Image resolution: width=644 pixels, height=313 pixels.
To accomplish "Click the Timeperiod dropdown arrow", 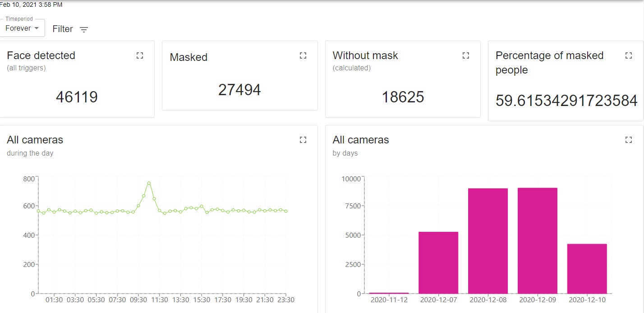I will [x=37, y=28].
